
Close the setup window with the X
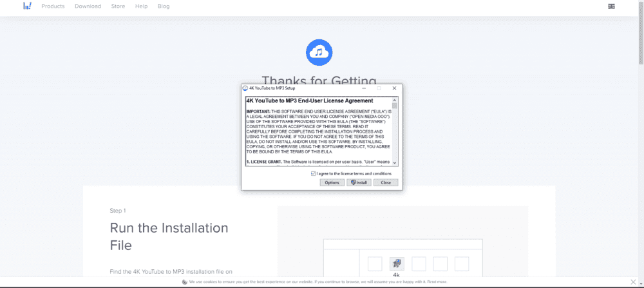pos(394,88)
